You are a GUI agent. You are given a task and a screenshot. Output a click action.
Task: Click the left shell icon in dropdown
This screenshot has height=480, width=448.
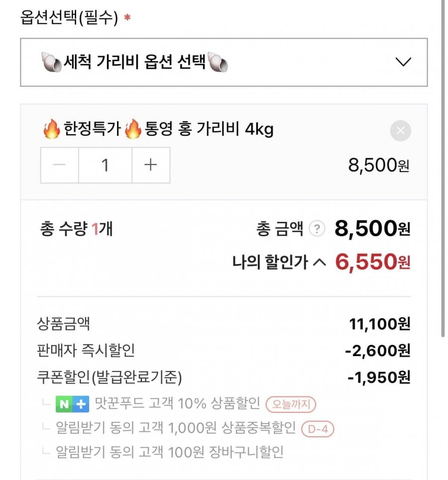[x=51, y=63]
